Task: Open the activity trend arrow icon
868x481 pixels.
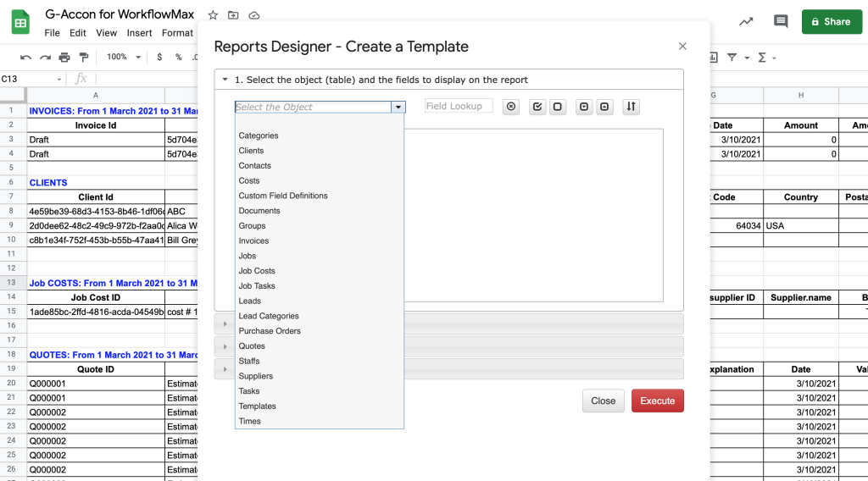Action: pos(746,21)
